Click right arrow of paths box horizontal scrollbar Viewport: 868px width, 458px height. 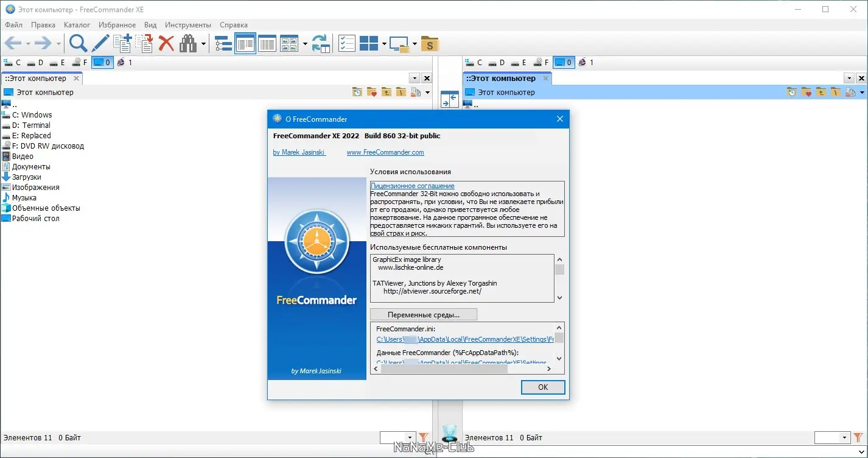[x=548, y=368]
